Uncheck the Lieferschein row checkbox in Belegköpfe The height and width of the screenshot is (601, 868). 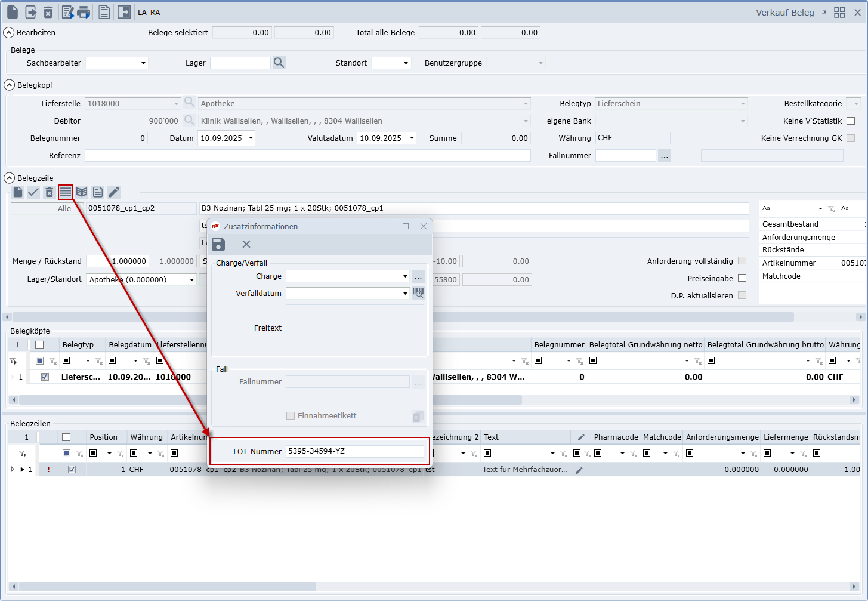45,377
